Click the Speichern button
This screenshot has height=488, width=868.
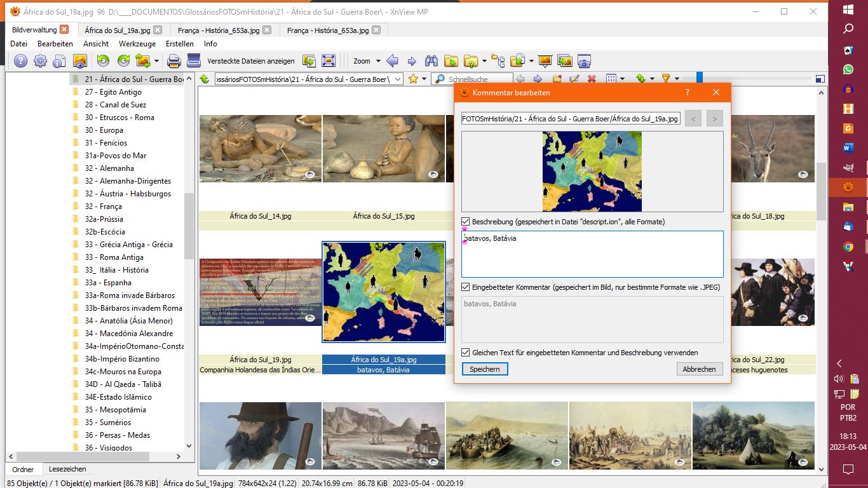point(485,369)
